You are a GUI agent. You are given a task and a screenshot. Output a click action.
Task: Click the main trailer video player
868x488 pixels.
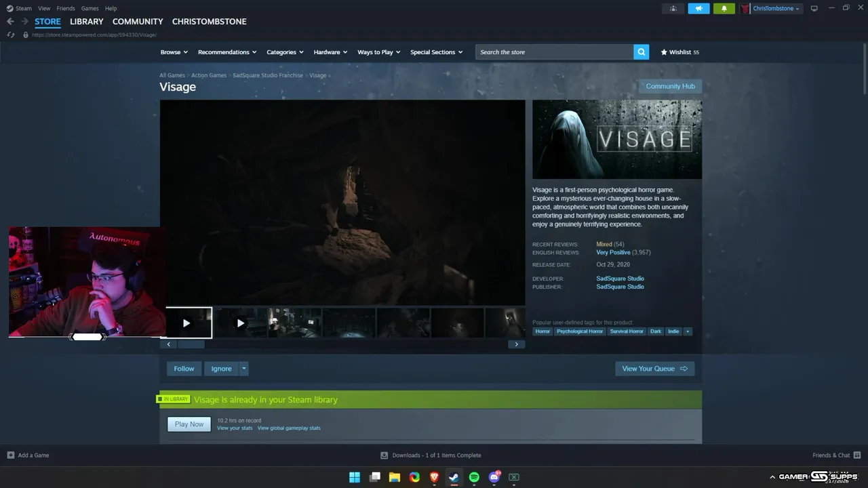click(342, 203)
